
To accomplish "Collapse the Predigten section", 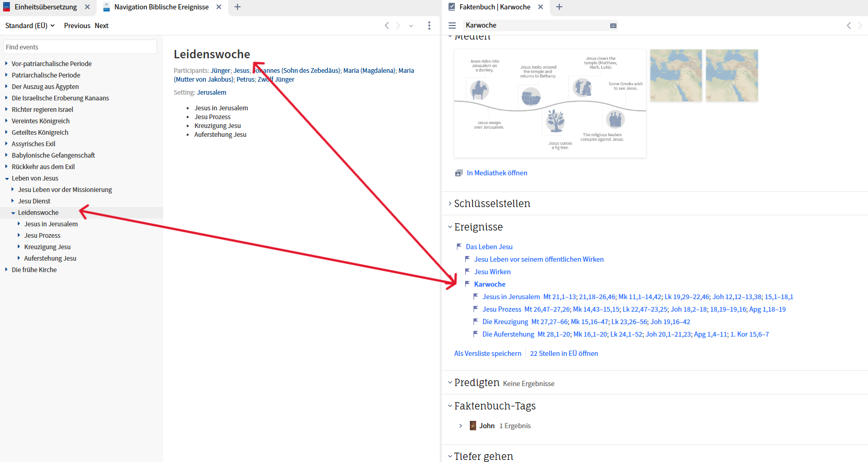I will (450, 382).
